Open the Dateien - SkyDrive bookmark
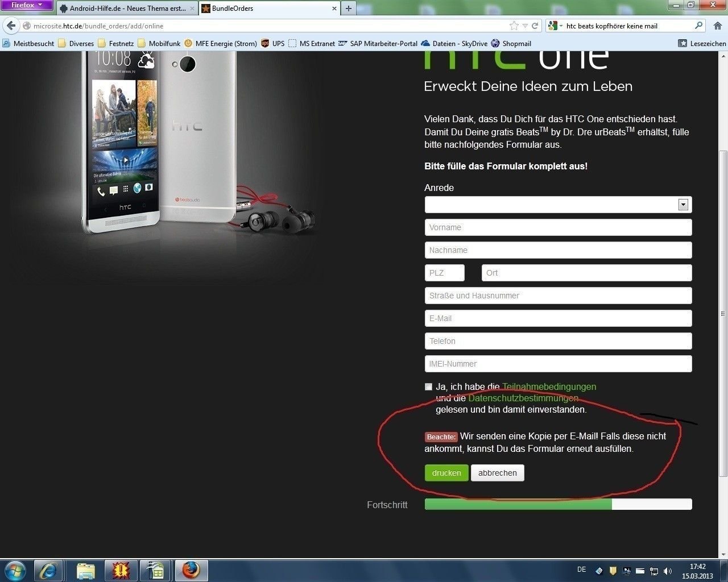This screenshot has height=582, width=728. click(454, 43)
